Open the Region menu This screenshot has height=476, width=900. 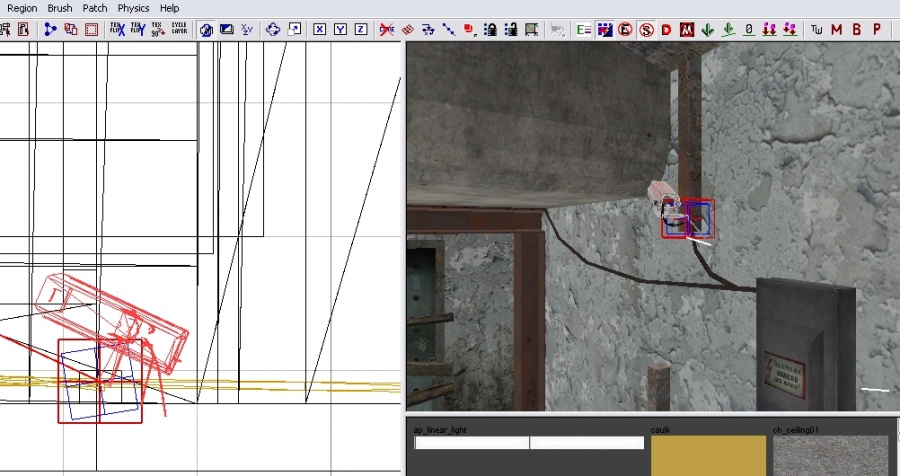tap(22, 8)
